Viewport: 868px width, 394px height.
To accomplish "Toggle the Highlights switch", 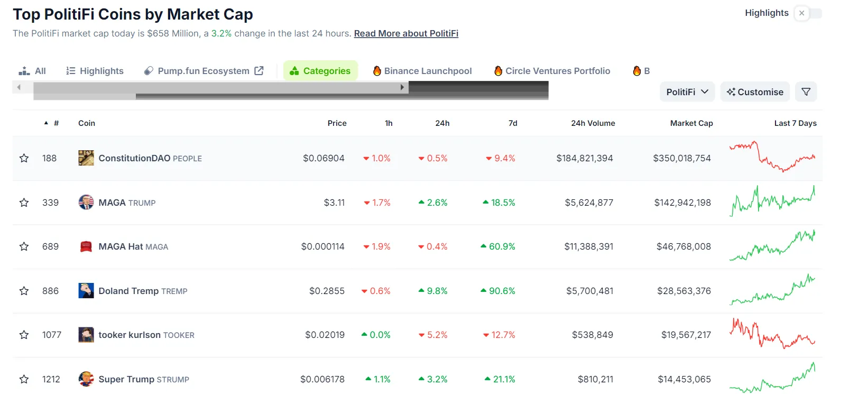I will 808,13.
